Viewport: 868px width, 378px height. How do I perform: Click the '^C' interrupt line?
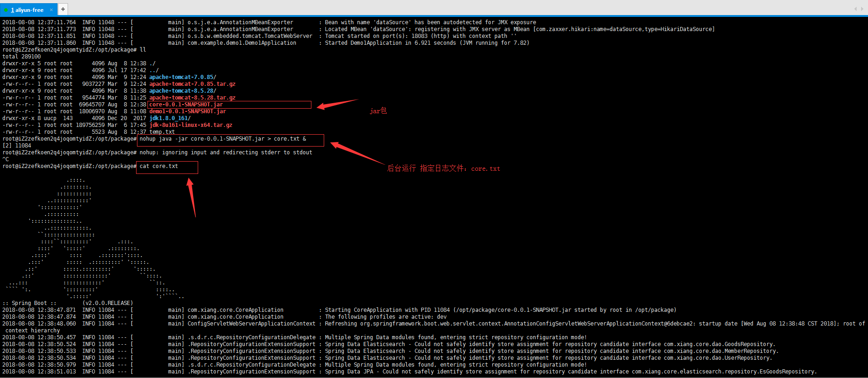tap(5, 159)
